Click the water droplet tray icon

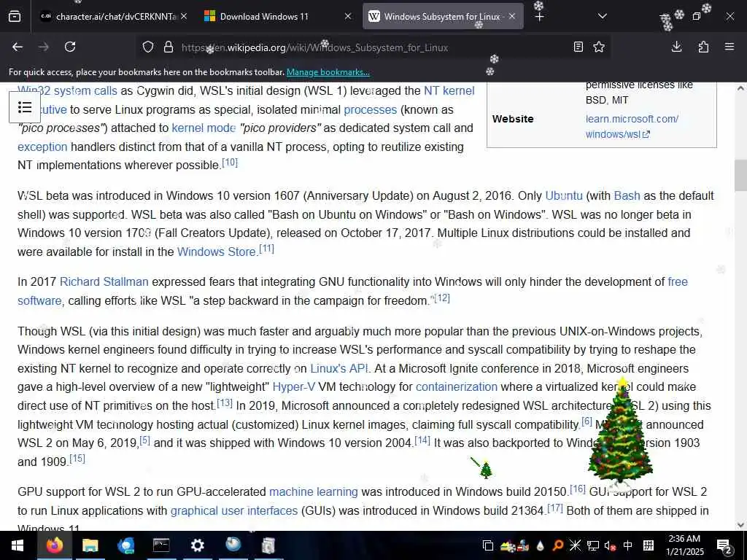tap(541, 545)
